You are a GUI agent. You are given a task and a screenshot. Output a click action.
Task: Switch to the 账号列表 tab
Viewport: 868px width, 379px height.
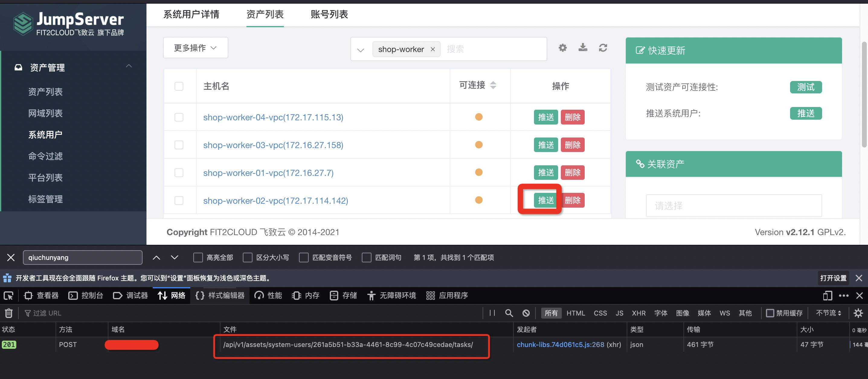(329, 15)
